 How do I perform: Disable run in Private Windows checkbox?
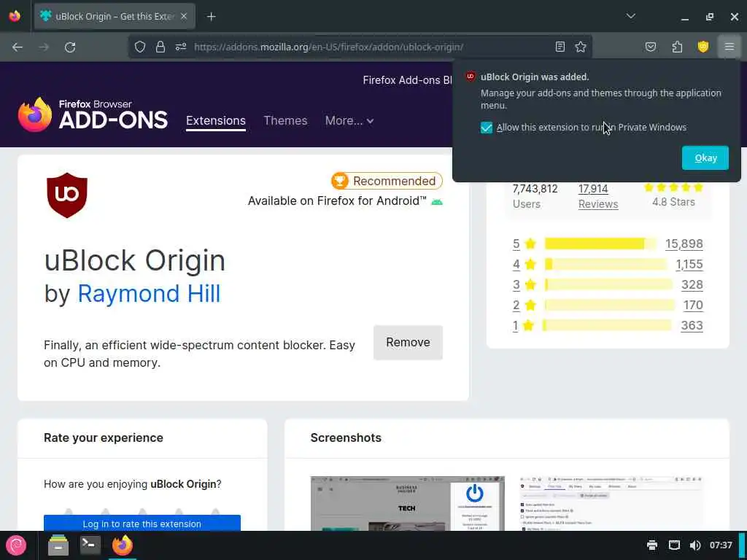[x=487, y=128]
